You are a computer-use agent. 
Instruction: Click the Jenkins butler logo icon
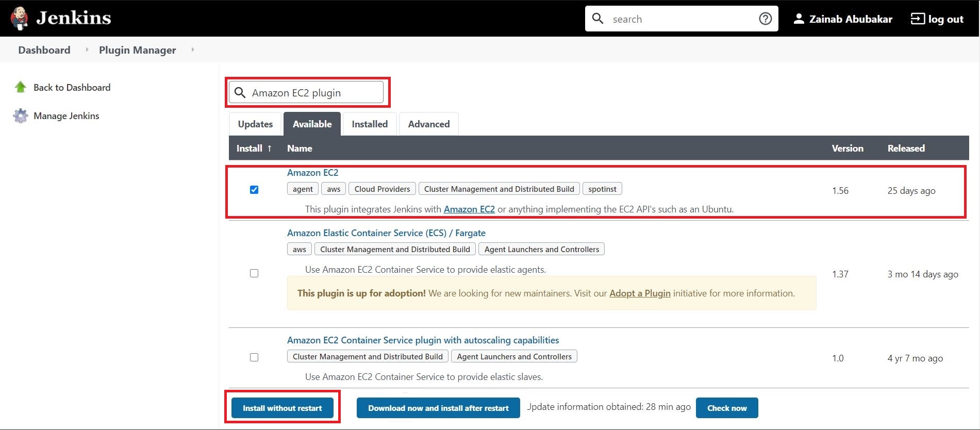point(20,18)
